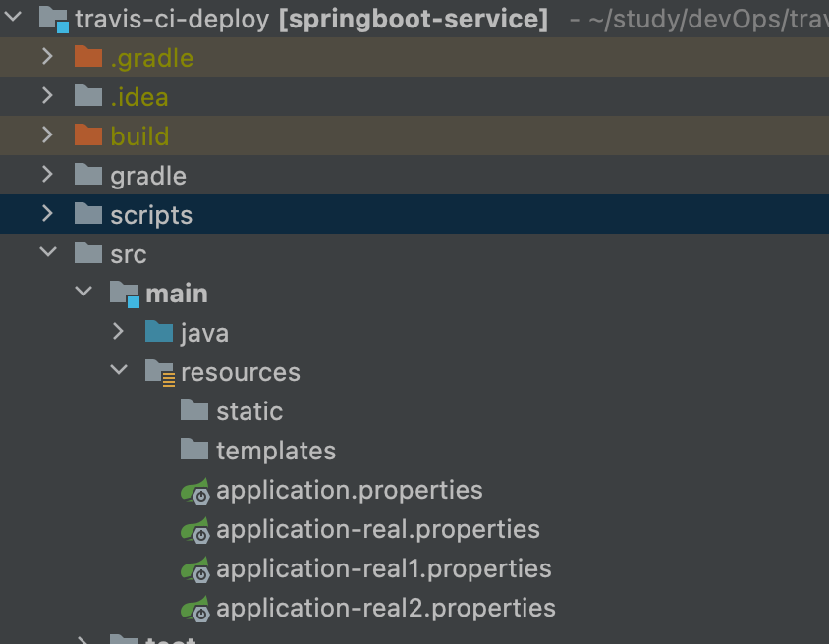Collapse the main folder chevron
This screenshot has height=644, width=829.
[83, 292]
